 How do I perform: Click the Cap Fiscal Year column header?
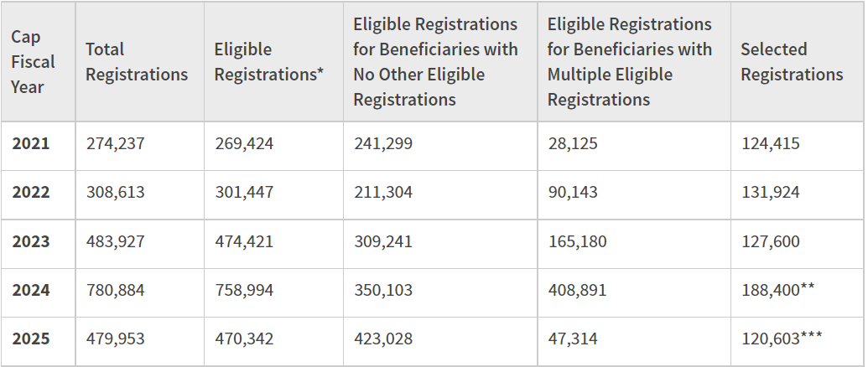point(34,62)
